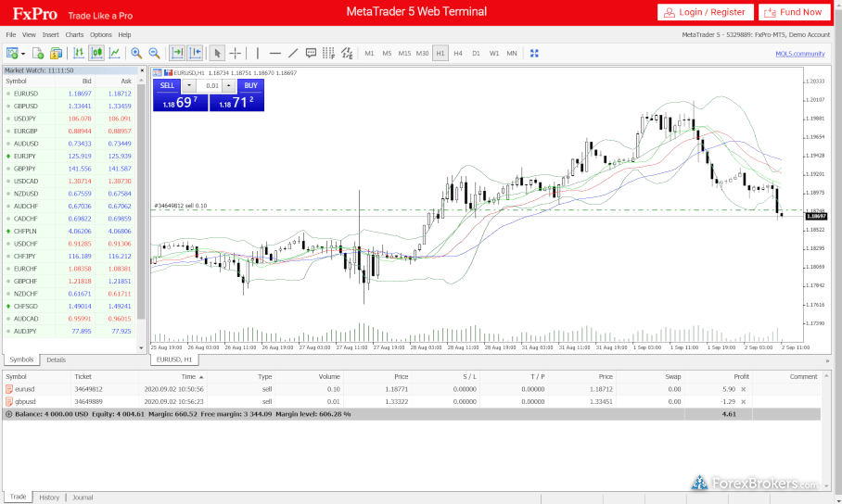Close the Market Watch panel
The image size is (842, 504).
[142, 70]
